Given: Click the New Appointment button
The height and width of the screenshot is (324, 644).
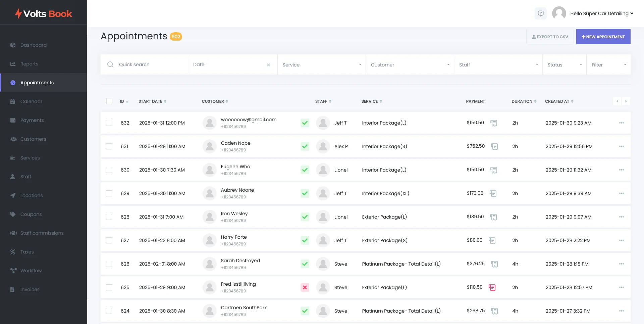Looking at the screenshot, I should (x=603, y=37).
